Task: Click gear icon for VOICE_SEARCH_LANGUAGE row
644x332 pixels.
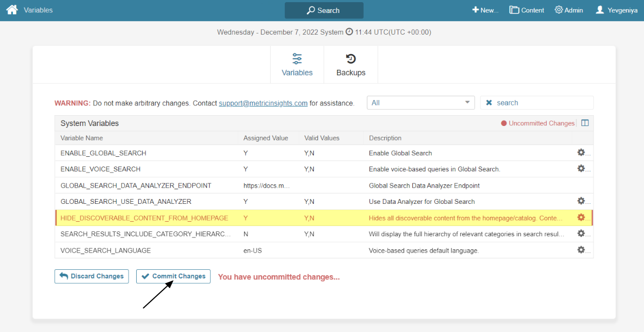Action: (x=581, y=250)
